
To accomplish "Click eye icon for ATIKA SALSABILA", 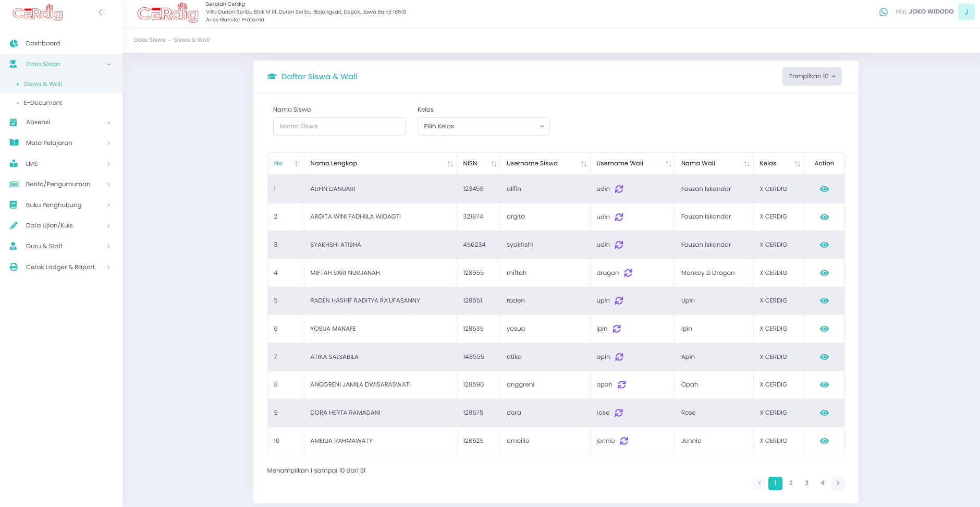I will [x=824, y=357].
